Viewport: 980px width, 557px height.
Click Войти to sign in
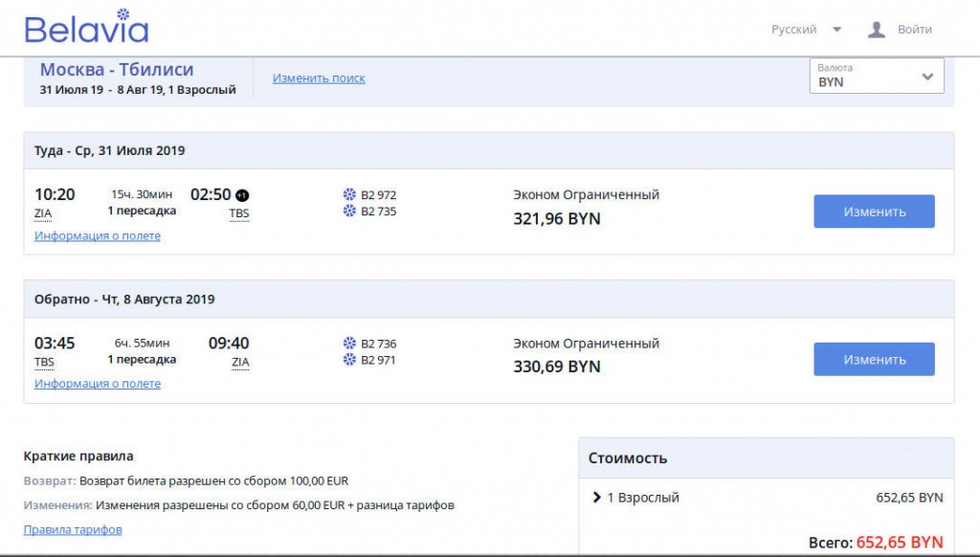914,30
